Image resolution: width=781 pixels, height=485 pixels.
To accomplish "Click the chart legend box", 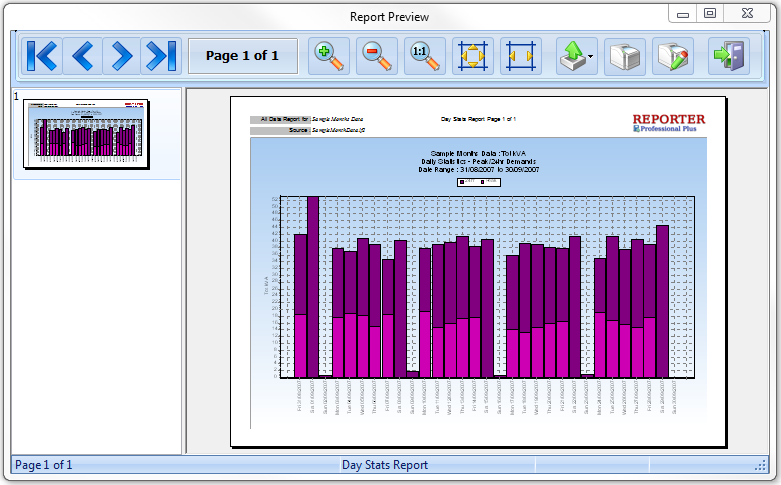I will coord(479,182).
